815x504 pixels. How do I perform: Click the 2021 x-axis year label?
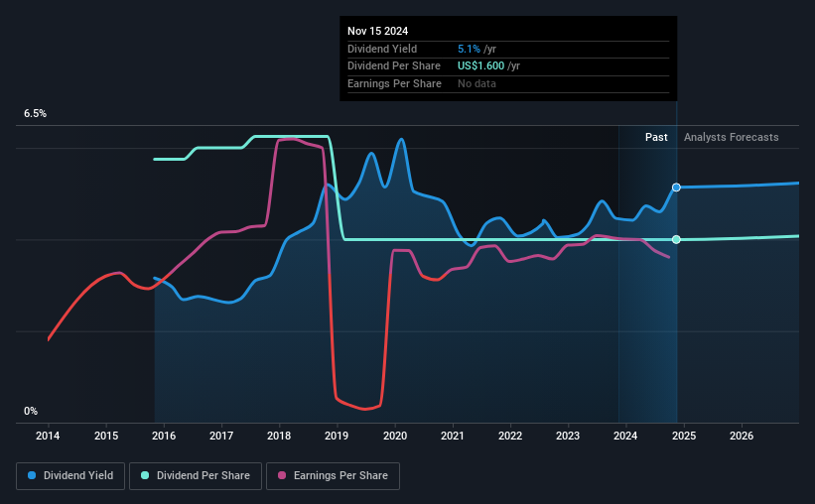[453, 436]
